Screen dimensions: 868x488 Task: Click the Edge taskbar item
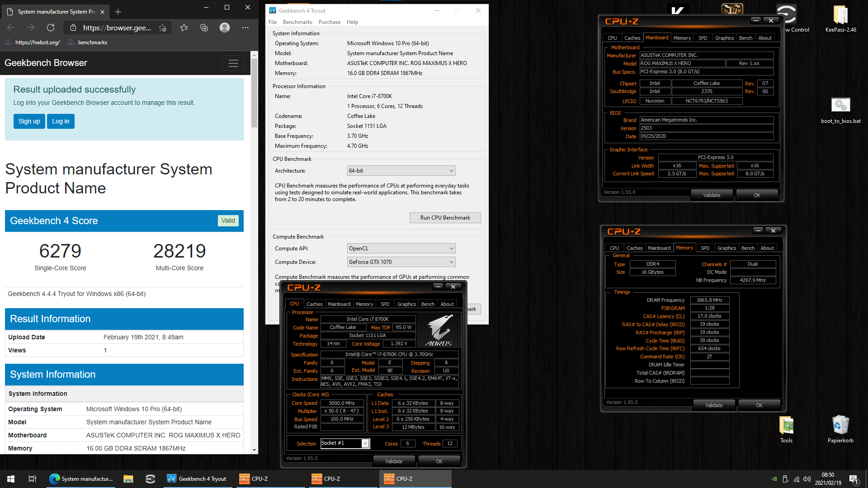81,479
